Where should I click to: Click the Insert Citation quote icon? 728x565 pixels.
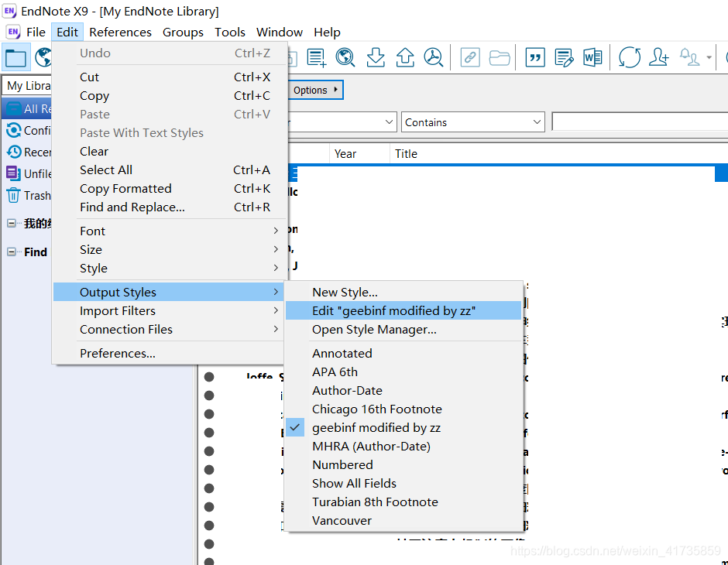pyautogui.click(x=535, y=58)
